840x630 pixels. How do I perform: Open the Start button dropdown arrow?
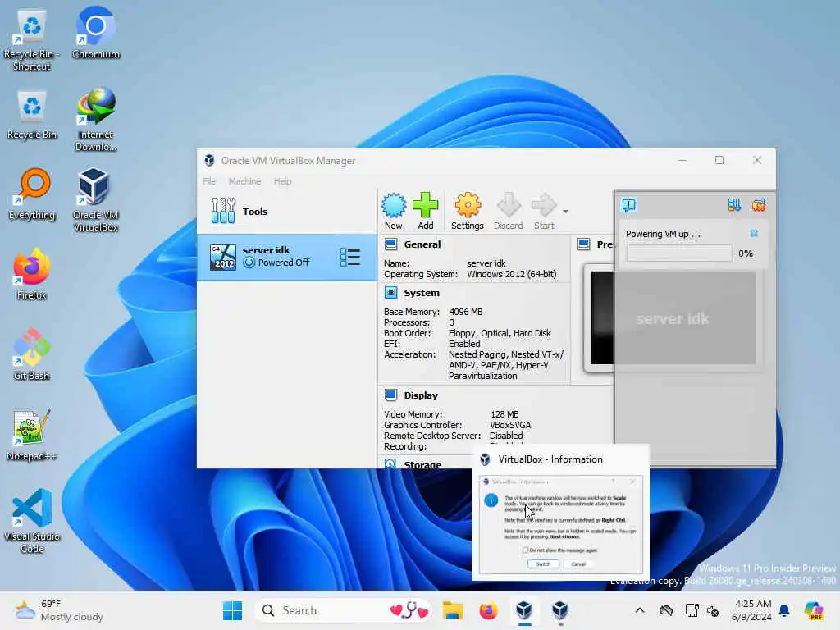pyautogui.click(x=566, y=212)
